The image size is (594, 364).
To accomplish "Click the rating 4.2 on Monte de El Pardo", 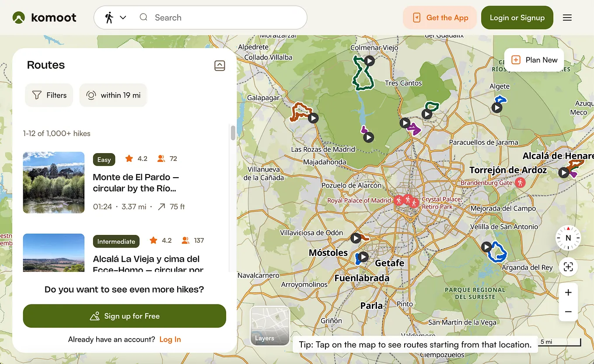I will point(136,158).
